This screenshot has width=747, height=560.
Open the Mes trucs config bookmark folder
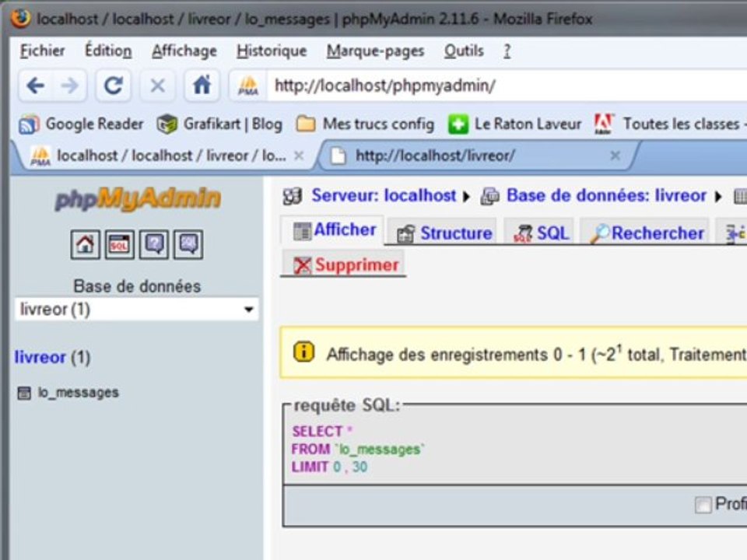click(366, 124)
